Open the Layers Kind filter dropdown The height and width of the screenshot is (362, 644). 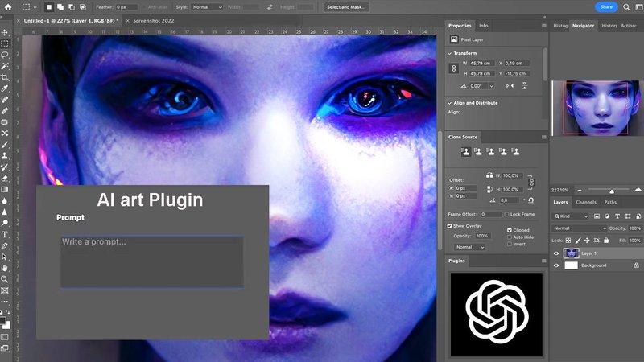[571, 216]
